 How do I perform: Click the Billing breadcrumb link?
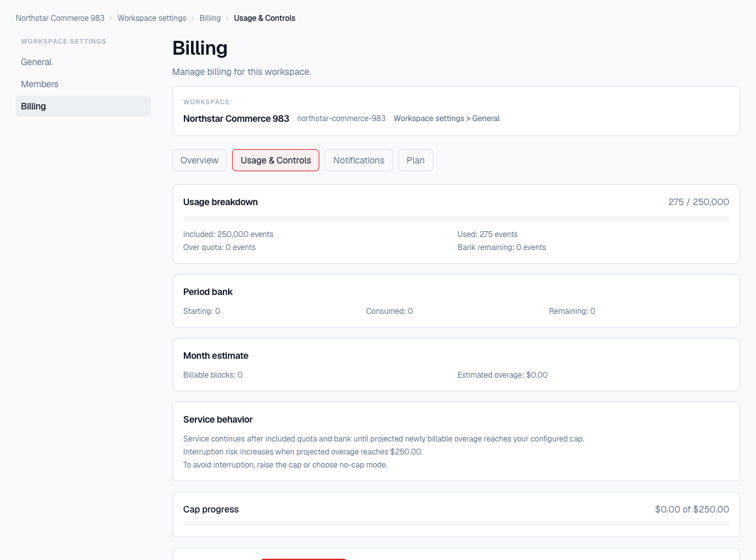pos(210,18)
